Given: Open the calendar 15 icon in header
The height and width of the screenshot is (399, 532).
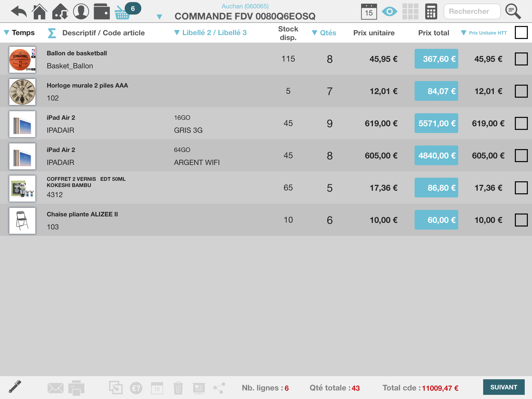Looking at the screenshot, I should tap(369, 11).
